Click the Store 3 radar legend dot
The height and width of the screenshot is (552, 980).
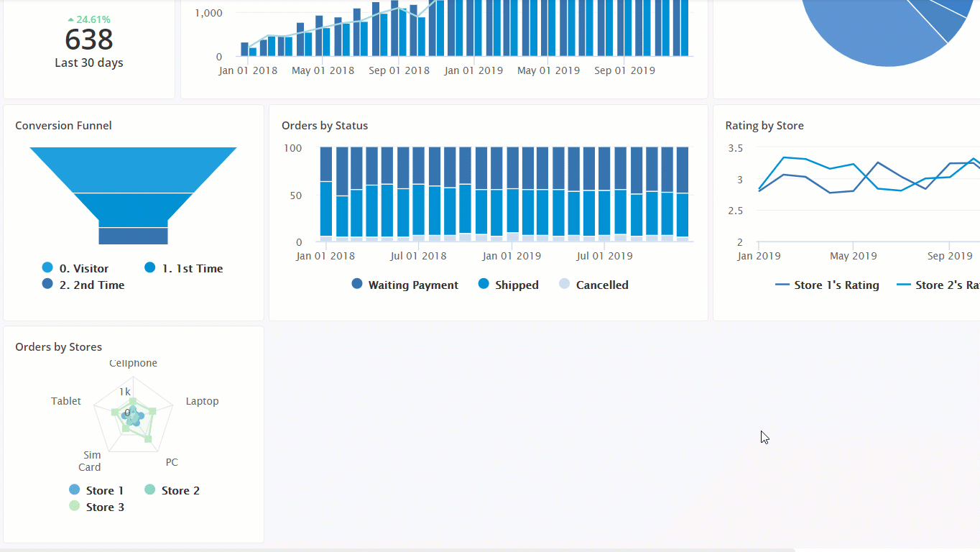coord(75,507)
